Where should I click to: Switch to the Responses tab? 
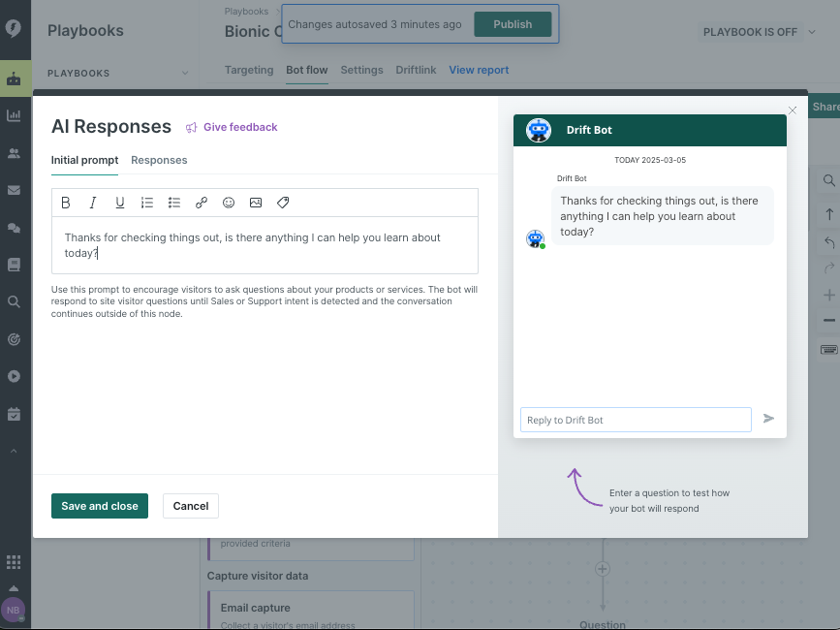tap(159, 160)
